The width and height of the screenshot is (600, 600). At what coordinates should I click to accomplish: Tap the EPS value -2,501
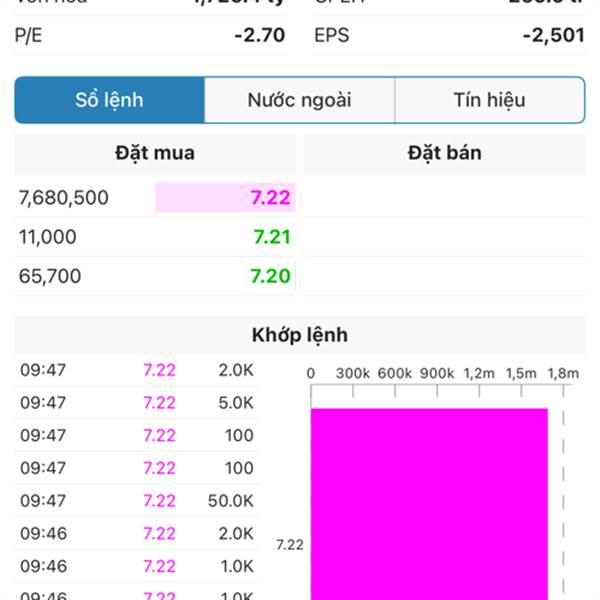[554, 35]
